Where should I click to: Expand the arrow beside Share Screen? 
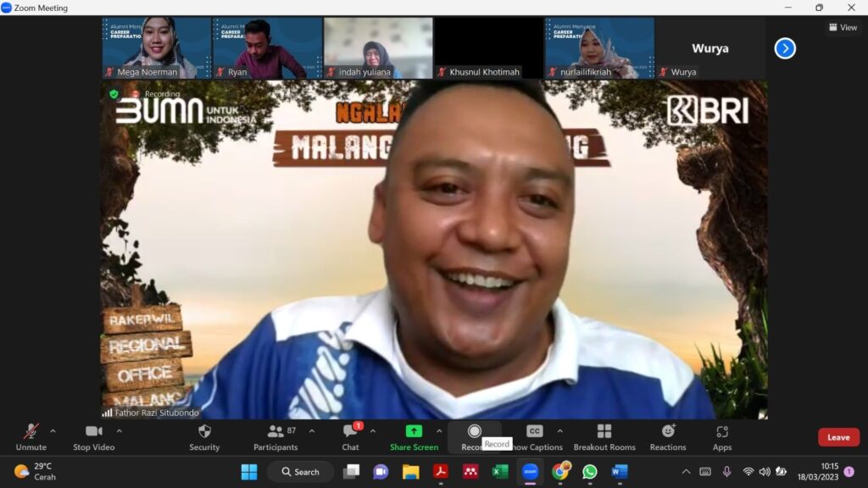tap(439, 431)
